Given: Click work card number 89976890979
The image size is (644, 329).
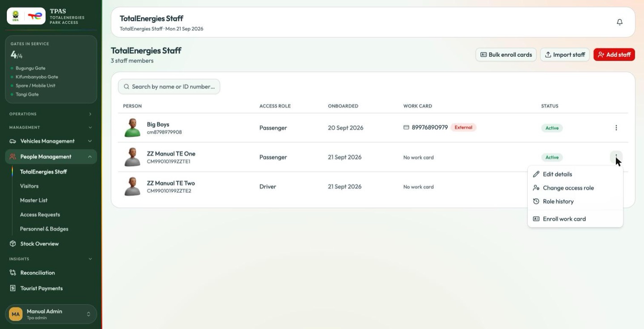Looking at the screenshot, I should pyautogui.click(x=429, y=128).
